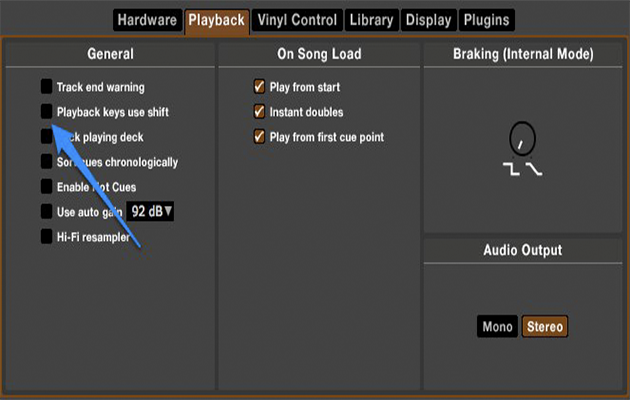Select Mono audio output
This screenshot has height=400, width=630.
pyautogui.click(x=497, y=327)
